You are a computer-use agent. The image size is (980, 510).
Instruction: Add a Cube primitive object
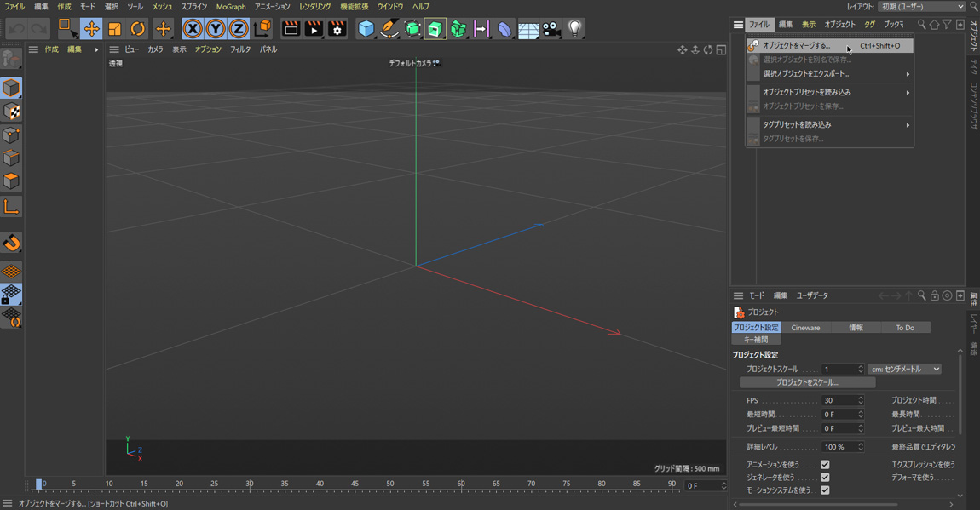coord(366,29)
